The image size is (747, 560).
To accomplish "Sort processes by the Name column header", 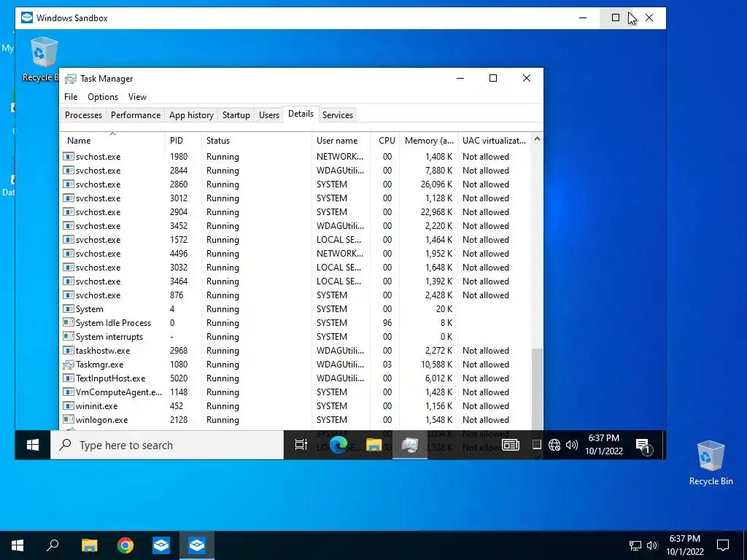I will (113, 141).
